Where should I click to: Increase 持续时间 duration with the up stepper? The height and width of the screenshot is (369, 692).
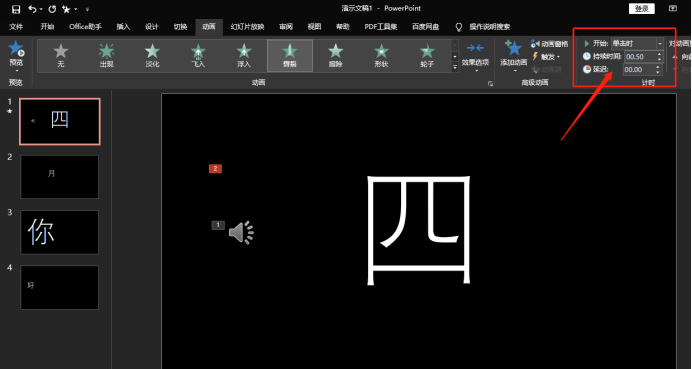(x=659, y=54)
